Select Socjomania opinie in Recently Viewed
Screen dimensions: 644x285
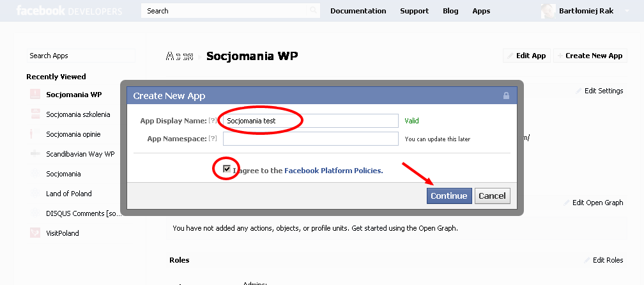73,134
